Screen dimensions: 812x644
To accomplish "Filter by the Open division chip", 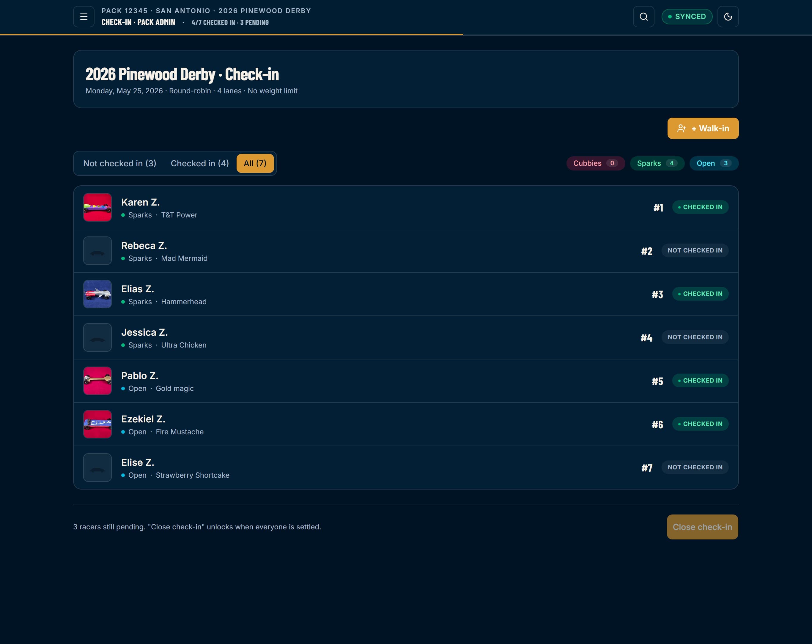I will (714, 163).
